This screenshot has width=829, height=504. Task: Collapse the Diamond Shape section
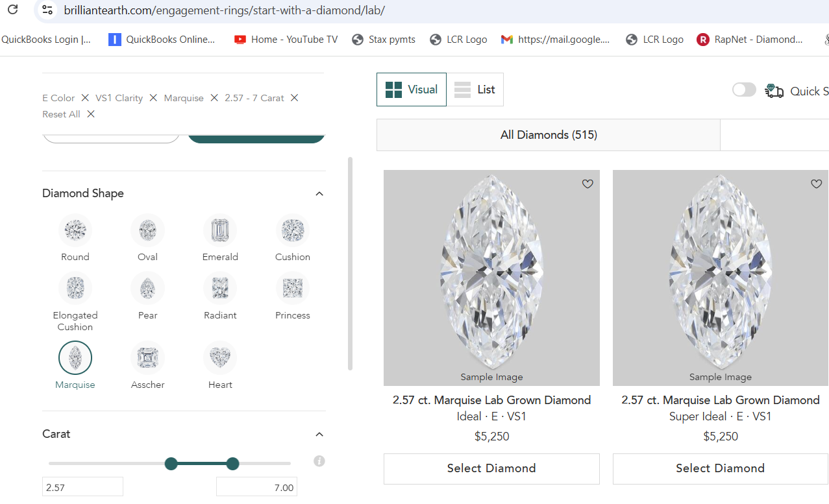point(319,194)
